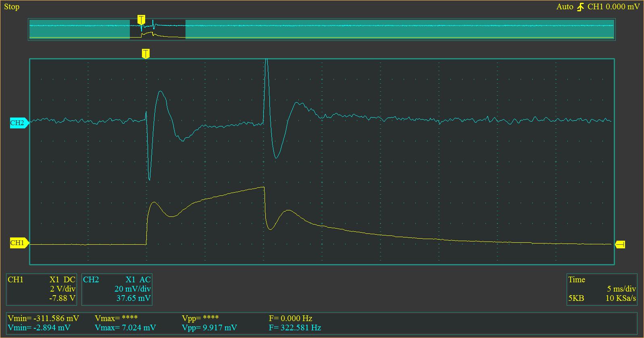Click the Vmin -2.894 mV measurement
Image resolution: width=644 pixels, height=338 pixels.
click(39, 328)
